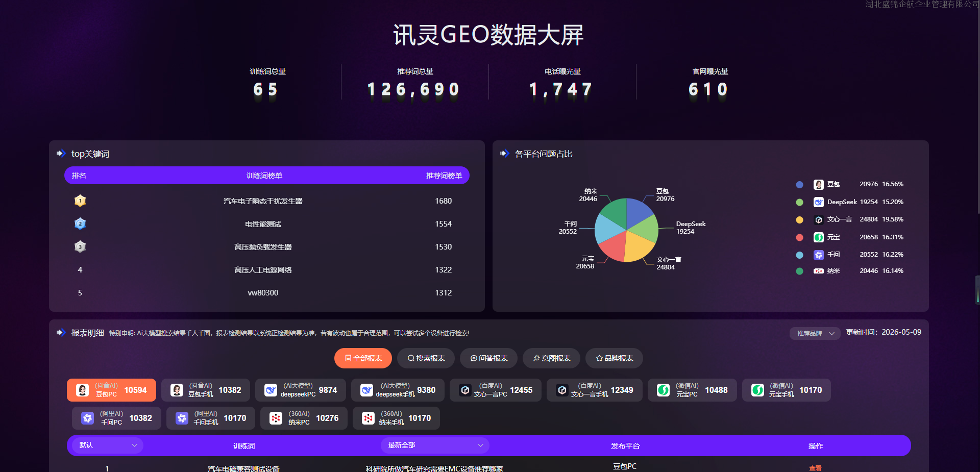Click the gray rank 3 medal icon
Screen dimensions: 980x472
tap(80, 246)
